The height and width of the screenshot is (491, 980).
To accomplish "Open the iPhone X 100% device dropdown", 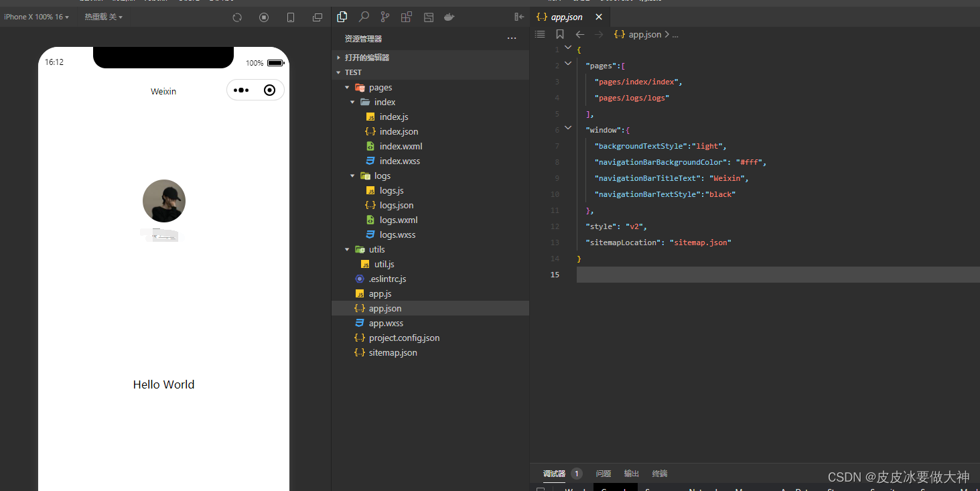I will point(37,17).
